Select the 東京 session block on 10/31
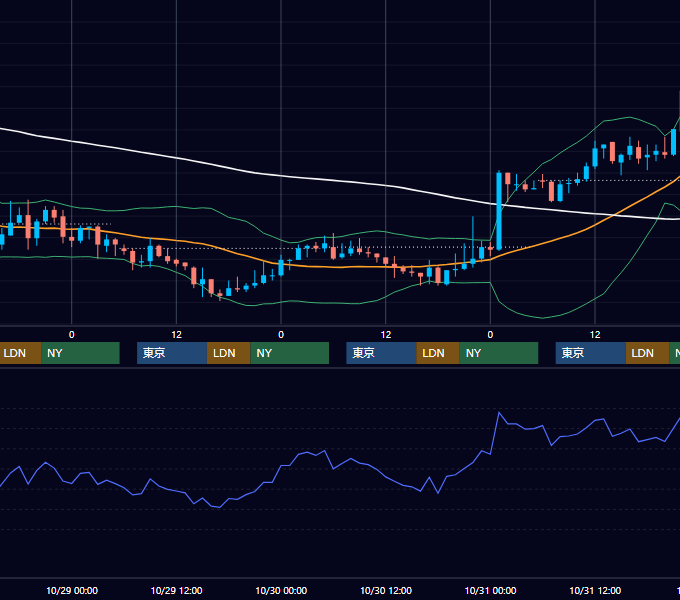680x600 pixels. tap(591, 353)
